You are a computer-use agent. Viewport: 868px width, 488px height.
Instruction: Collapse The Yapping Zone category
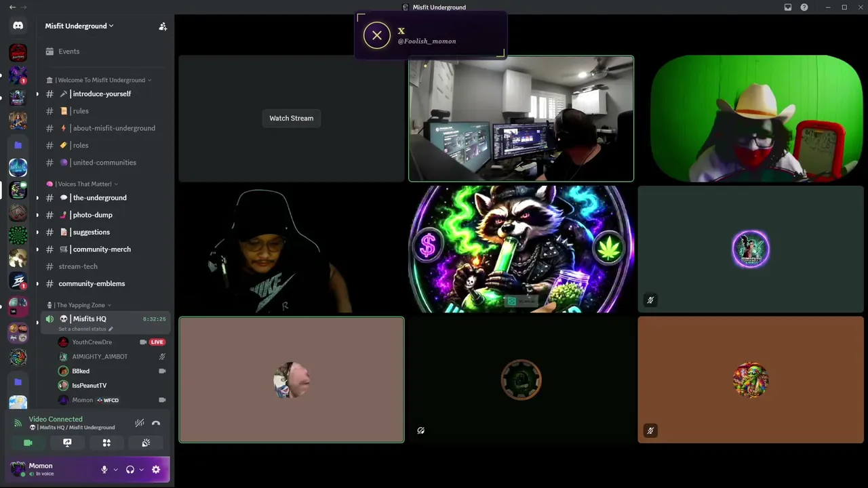[79, 305]
